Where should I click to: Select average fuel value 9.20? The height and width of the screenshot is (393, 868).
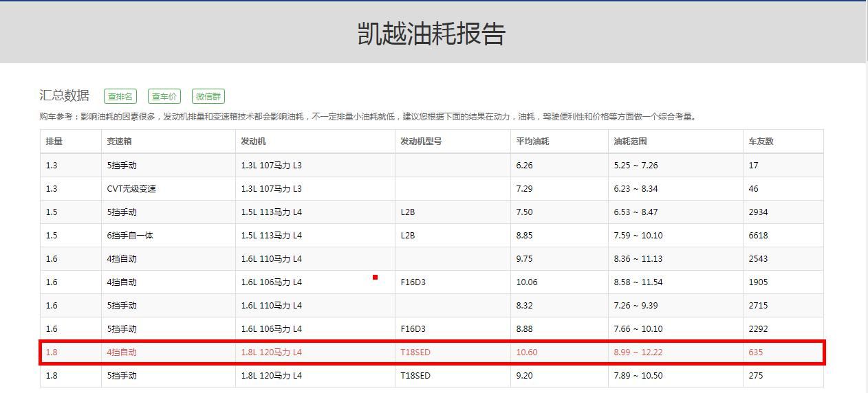pyautogui.click(x=525, y=375)
